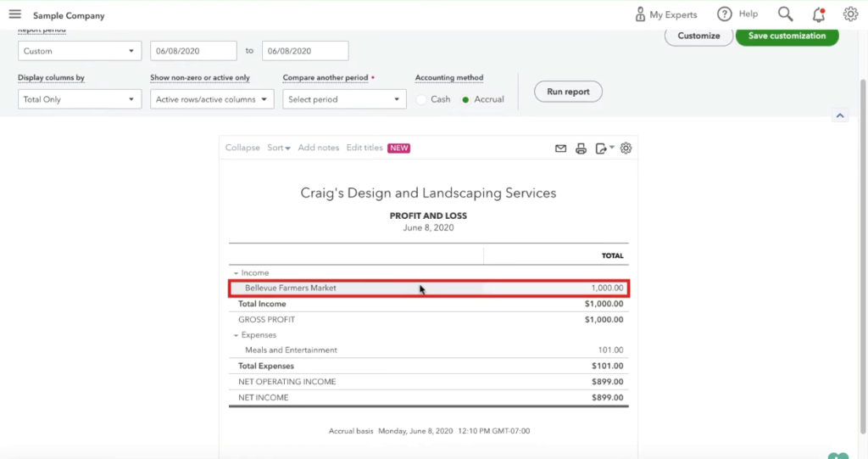Click the My Experts icon
Viewport: 868px width, 459px height.
pyautogui.click(x=641, y=14)
